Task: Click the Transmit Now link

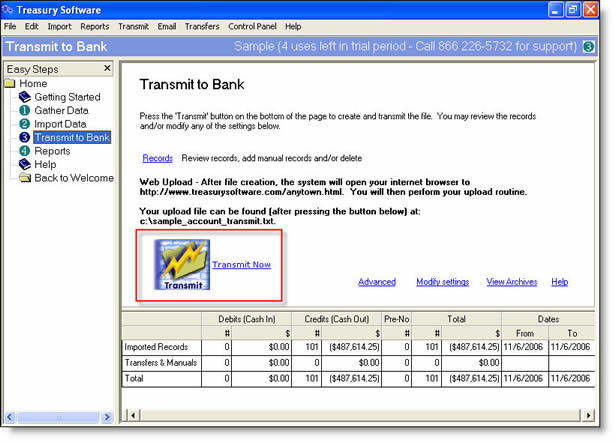Action: [242, 265]
